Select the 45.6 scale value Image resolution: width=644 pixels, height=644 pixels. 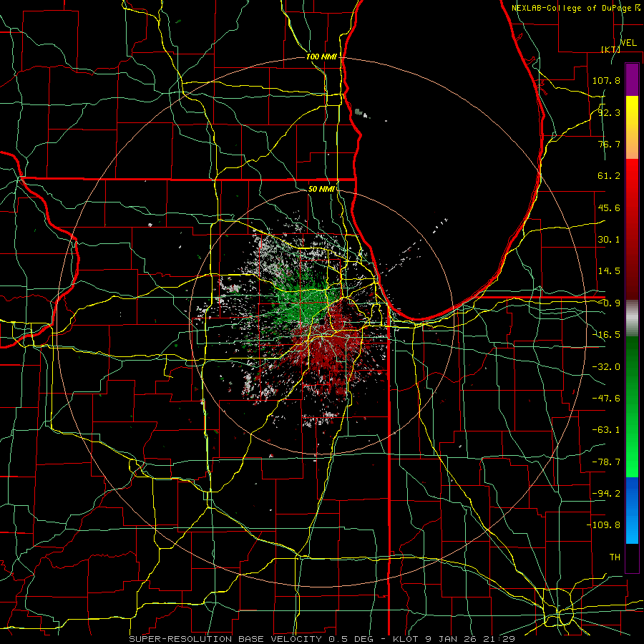(609, 208)
